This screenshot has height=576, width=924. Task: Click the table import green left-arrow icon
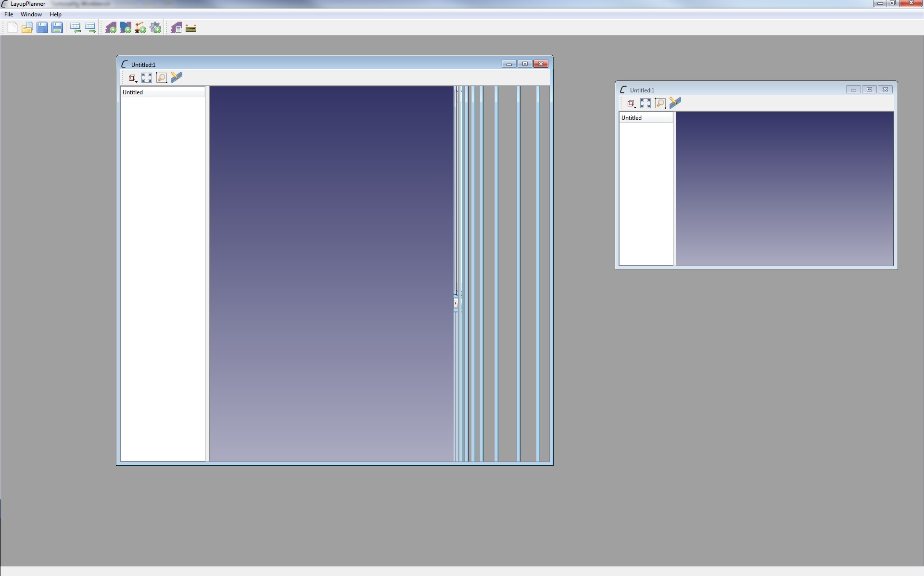pyautogui.click(x=76, y=28)
